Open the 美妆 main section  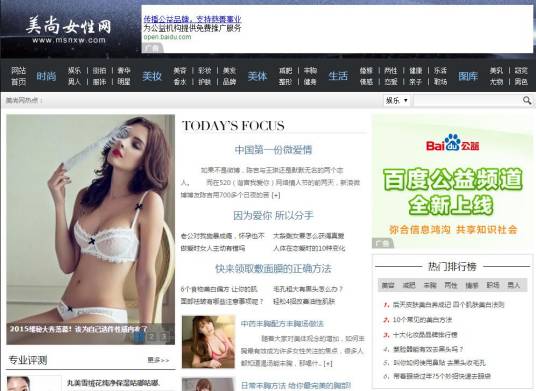click(x=152, y=76)
